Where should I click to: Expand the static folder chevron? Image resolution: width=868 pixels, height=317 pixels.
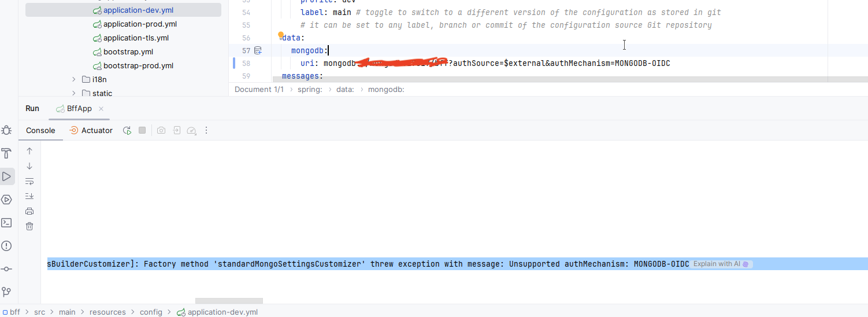(73, 93)
